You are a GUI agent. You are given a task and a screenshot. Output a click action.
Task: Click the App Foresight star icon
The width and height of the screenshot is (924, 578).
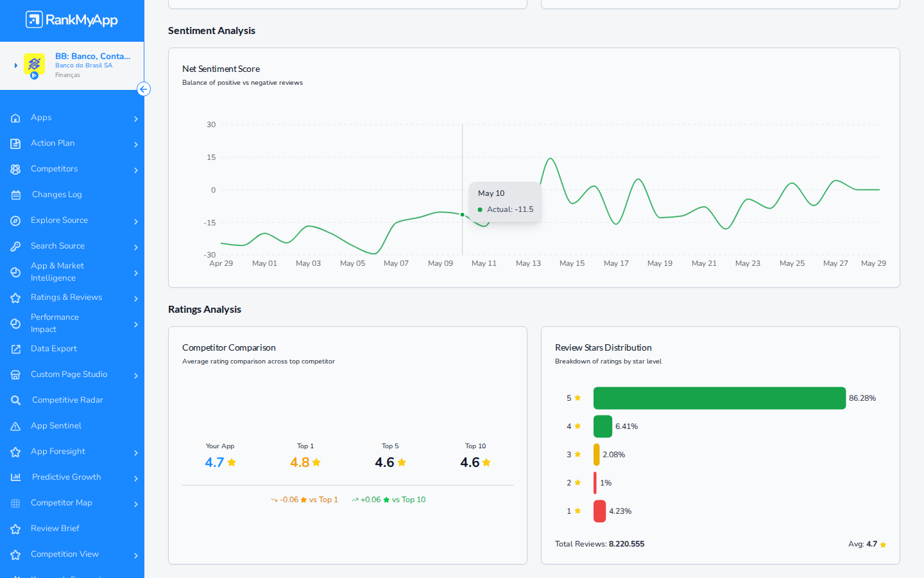15,452
